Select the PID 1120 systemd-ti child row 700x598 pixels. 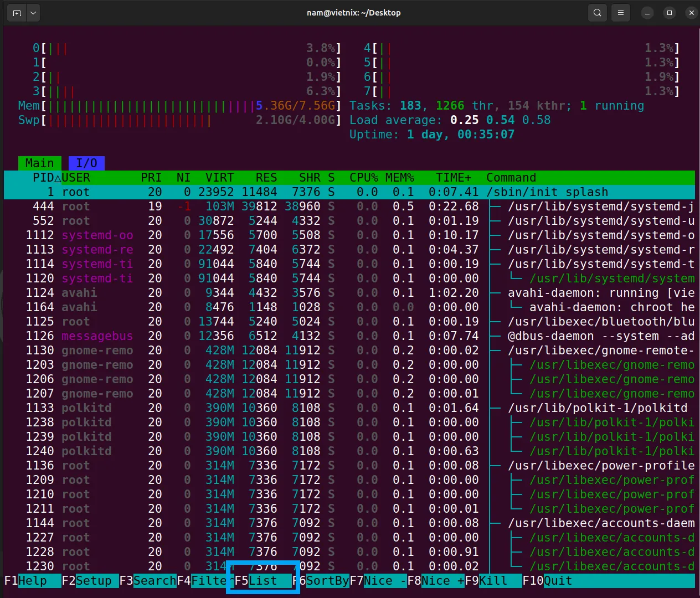click(349, 279)
